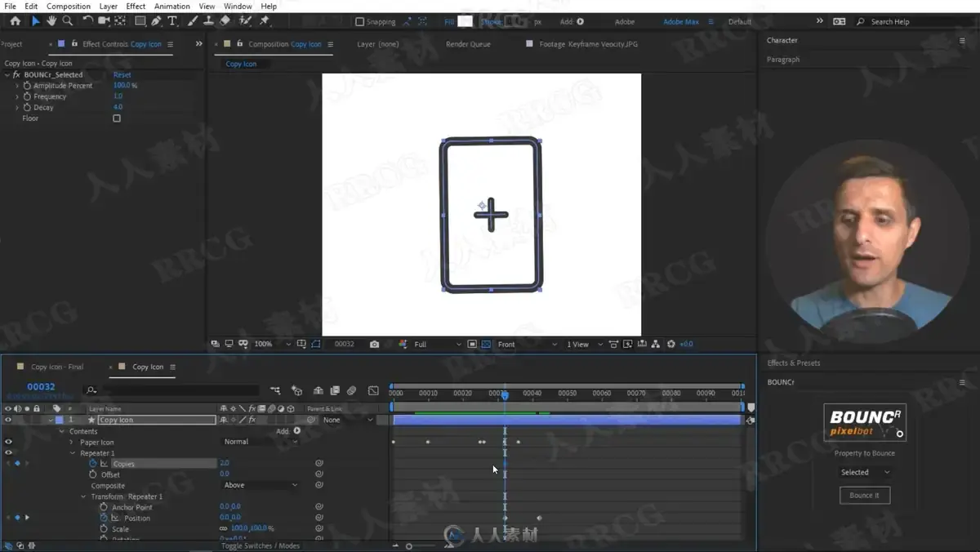980x552 pixels.
Task: Select the Rotation tool
Action: coord(87,21)
